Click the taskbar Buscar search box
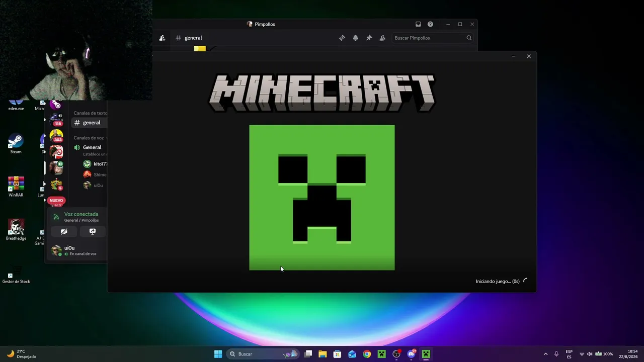Viewport: 644px width, 362px height. (264, 354)
